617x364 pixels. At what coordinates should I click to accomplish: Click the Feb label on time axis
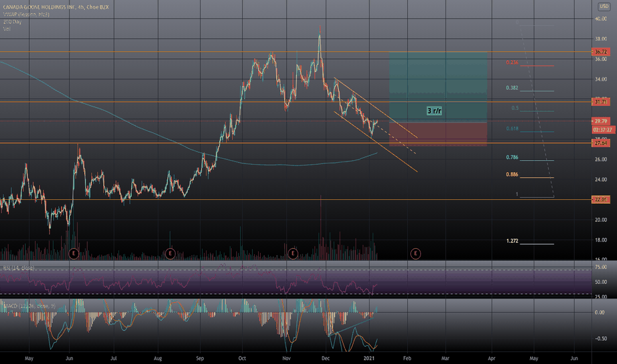(x=407, y=359)
